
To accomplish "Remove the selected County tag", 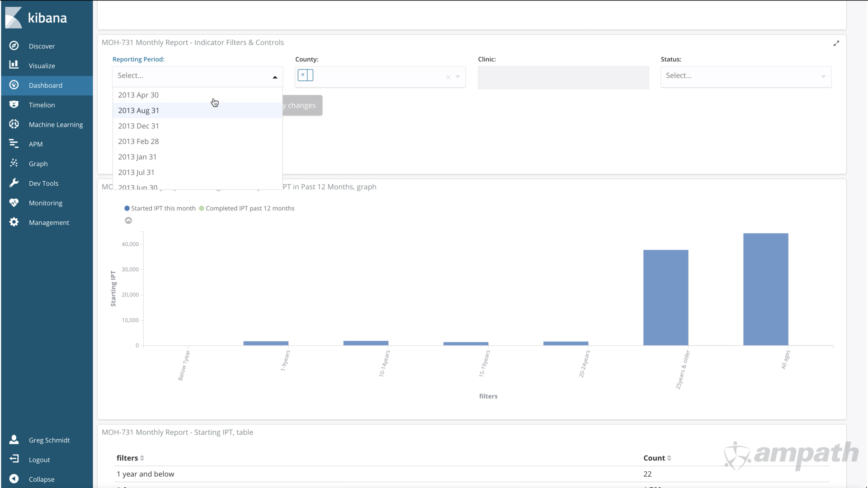I will (303, 75).
